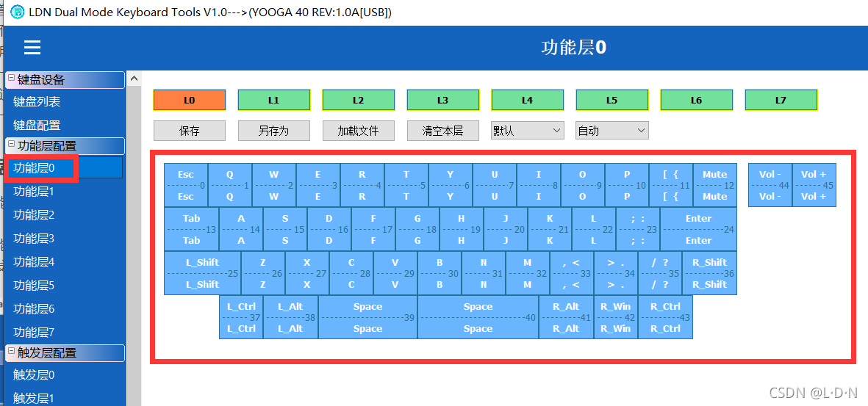
Task: Click the 加载文件 button
Action: pos(358,131)
